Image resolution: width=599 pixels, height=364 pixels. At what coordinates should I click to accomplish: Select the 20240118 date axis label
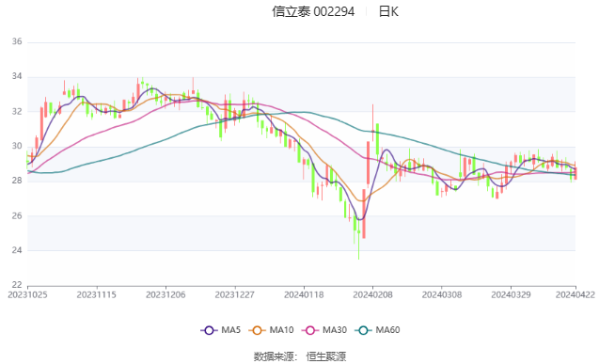pyautogui.click(x=304, y=295)
